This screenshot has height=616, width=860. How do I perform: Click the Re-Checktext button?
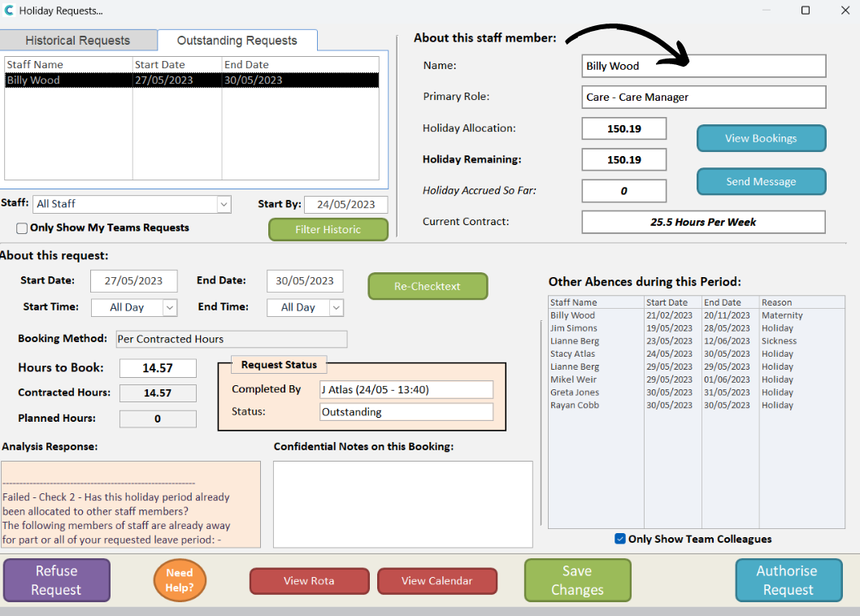tap(428, 286)
